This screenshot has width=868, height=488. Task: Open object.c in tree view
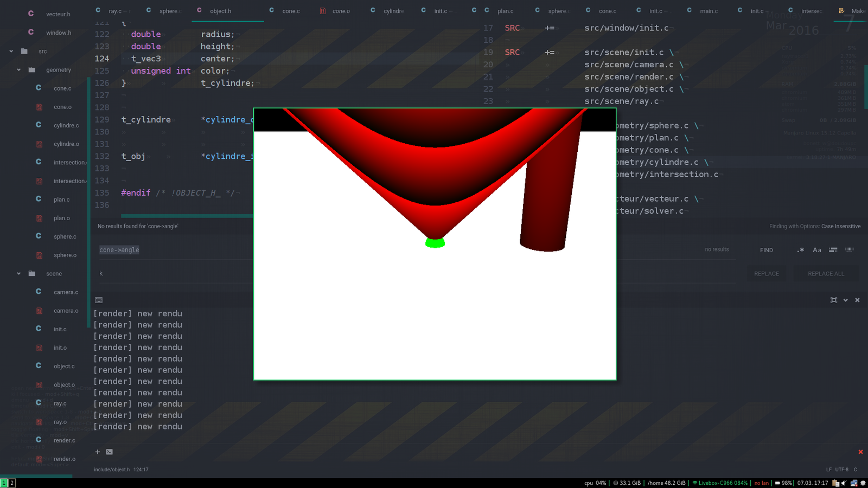click(64, 366)
